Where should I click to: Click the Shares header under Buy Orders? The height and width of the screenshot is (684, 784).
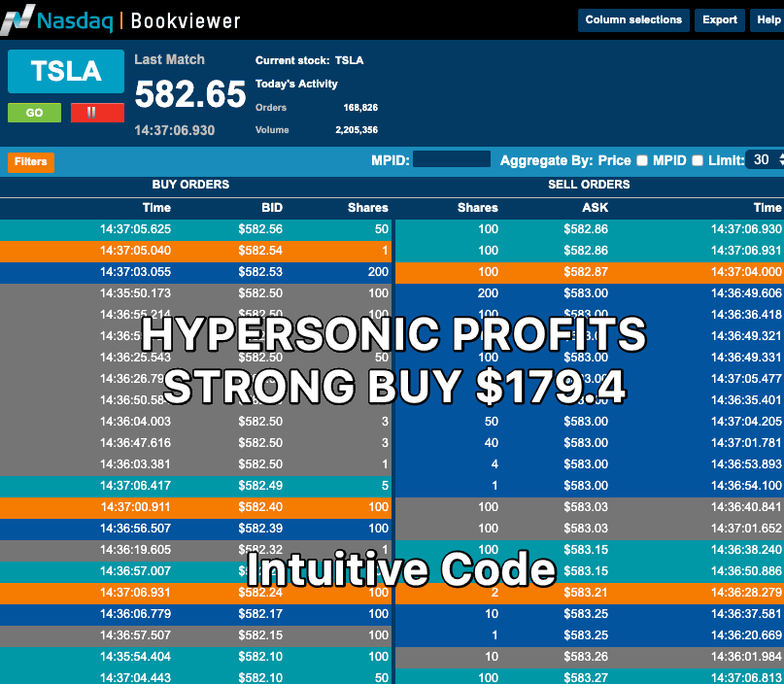click(x=368, y=208)
